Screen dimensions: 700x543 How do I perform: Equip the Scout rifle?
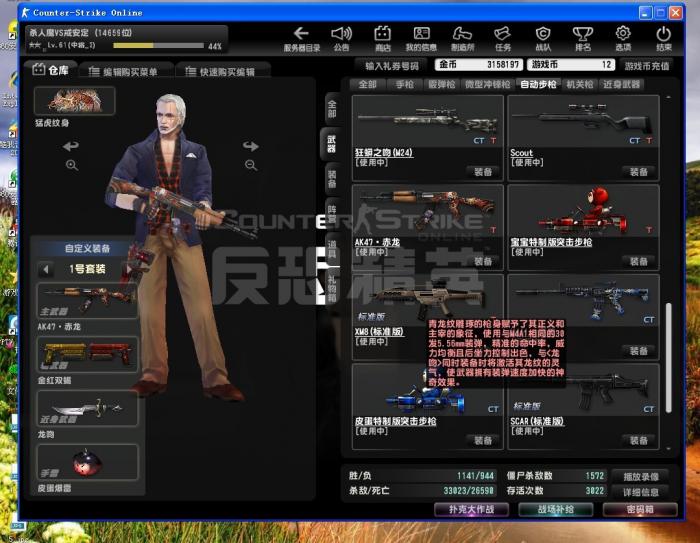tap(638, 172)
